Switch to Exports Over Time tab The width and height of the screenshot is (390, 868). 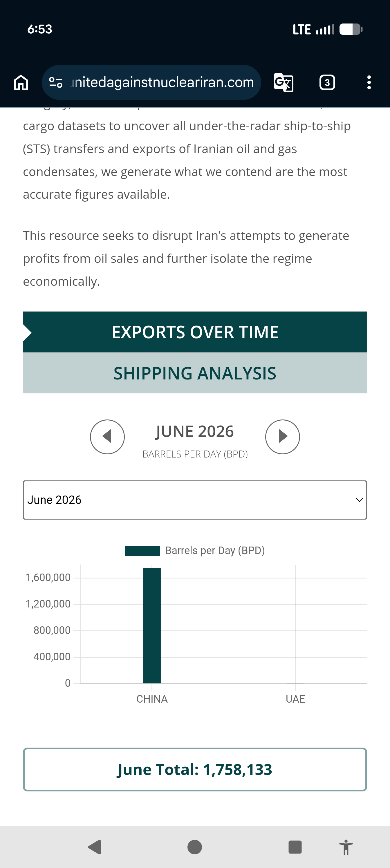click(x=195, y=332)
